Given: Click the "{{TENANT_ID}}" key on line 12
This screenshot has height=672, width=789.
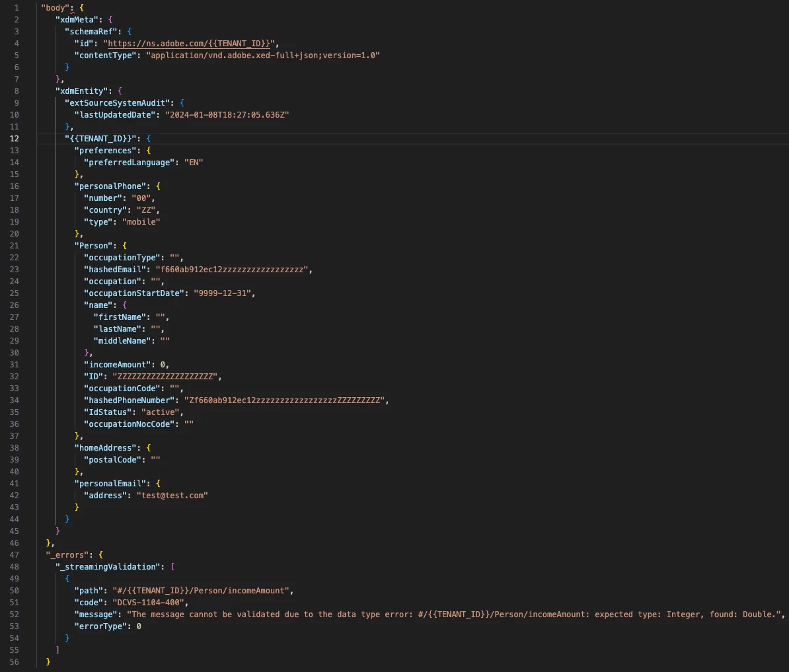Looking at the screenshot, I should tap(100, 139).
